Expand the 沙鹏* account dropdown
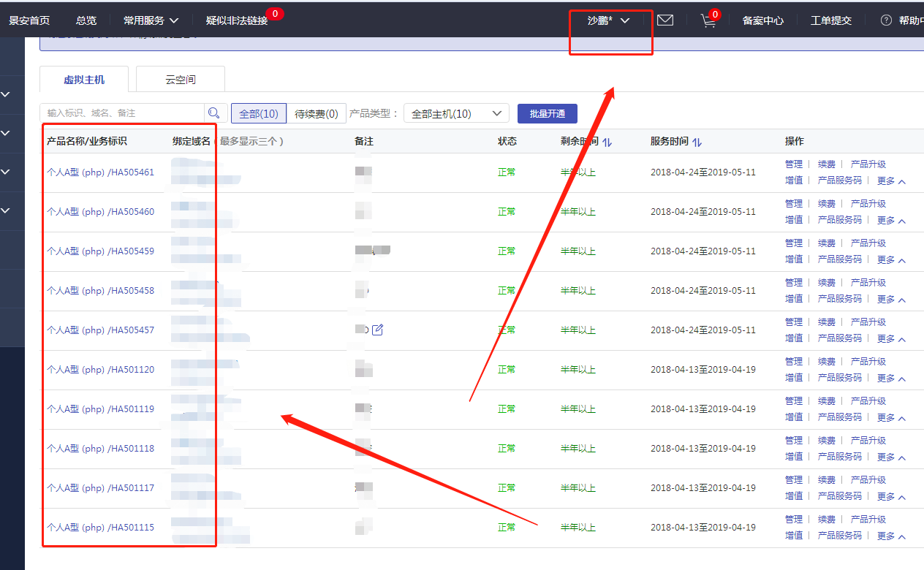 click(x=609, y=20)
